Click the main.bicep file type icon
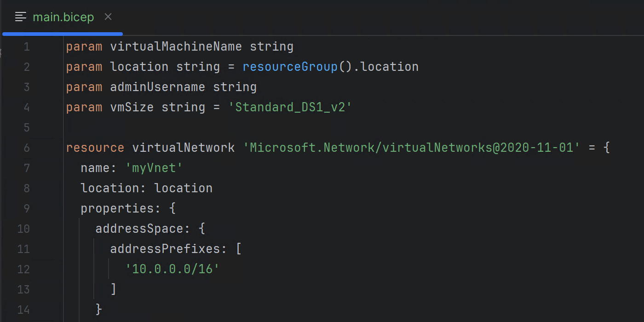This screenshot has width=644, height=322. (21, 17)
